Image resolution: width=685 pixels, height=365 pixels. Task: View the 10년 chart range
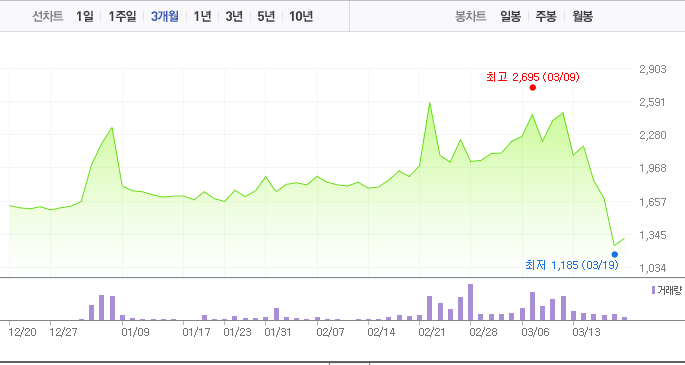[x=301, y=17]
